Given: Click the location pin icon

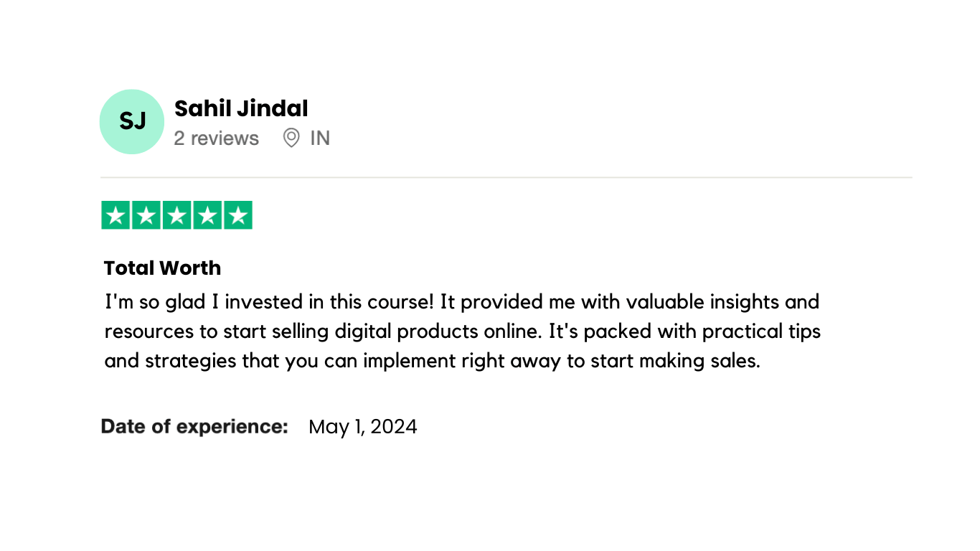Looking at the screenshot, I should pos(291,138).
